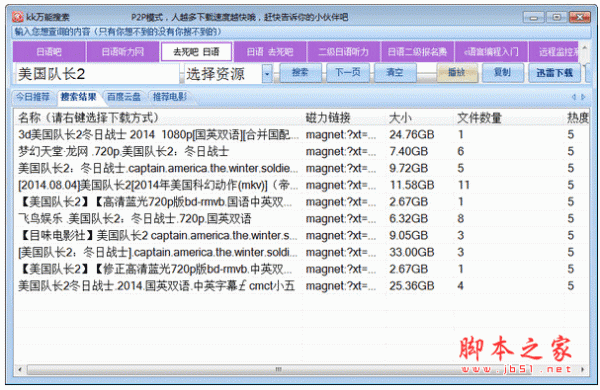The image size is (600, 390).
Task: Click the horizontal scrollbar thumb
Action: coord(279,370)
